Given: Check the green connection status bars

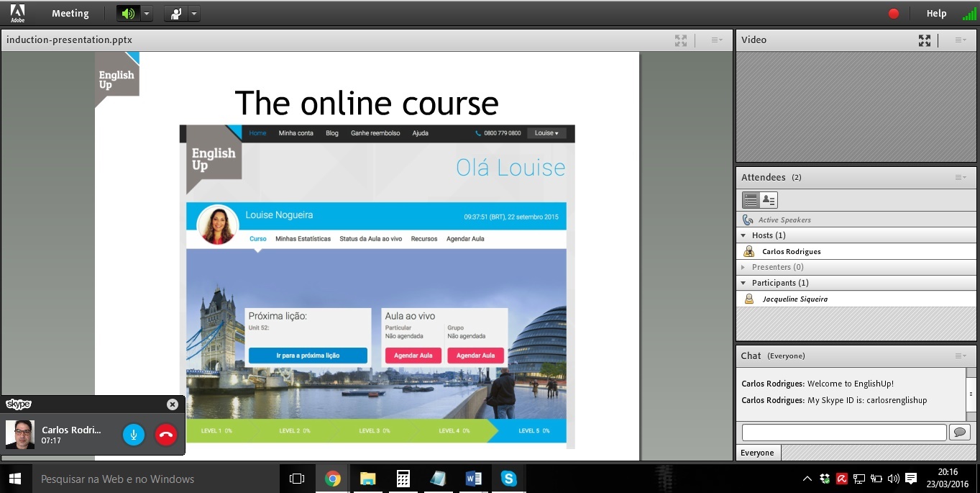Looking at the screenshot, I should 969,13.
